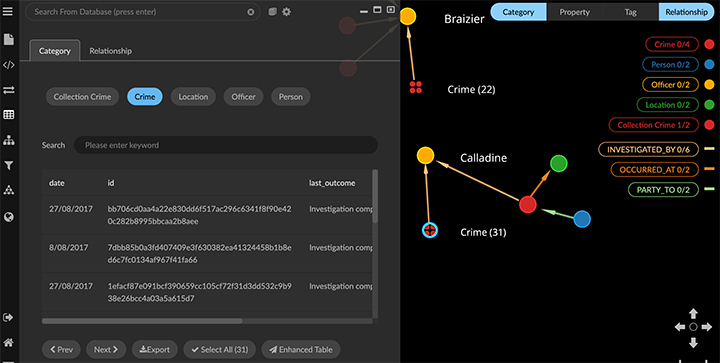Open the Property tab in graph legend
The width and height of the screenshot is (720, 363).
(574, 12)
